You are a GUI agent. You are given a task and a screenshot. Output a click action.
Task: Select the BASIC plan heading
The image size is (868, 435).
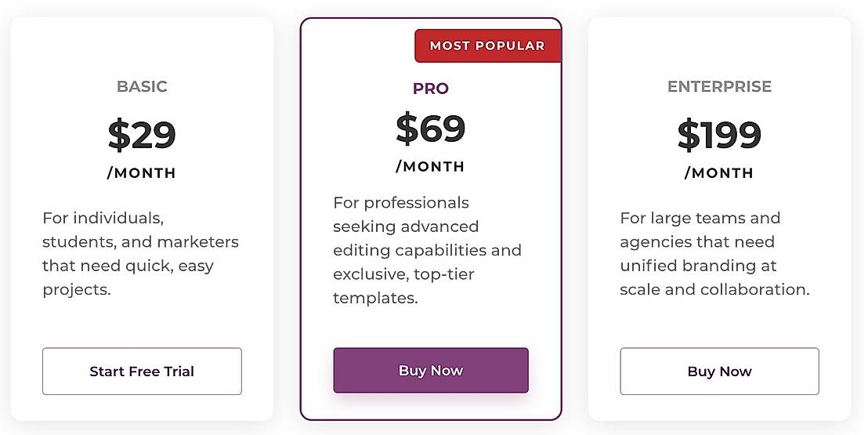(142, 86)
